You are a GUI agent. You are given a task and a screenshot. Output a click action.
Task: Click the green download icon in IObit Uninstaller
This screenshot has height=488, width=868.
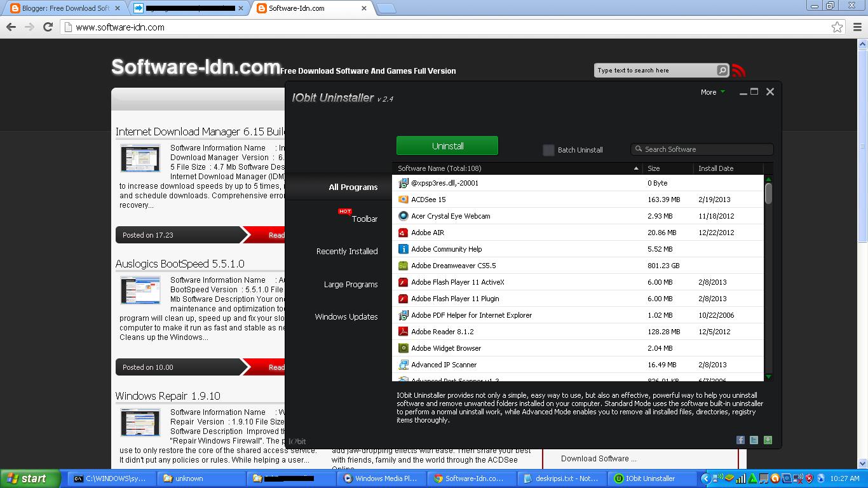coord(768,440)
